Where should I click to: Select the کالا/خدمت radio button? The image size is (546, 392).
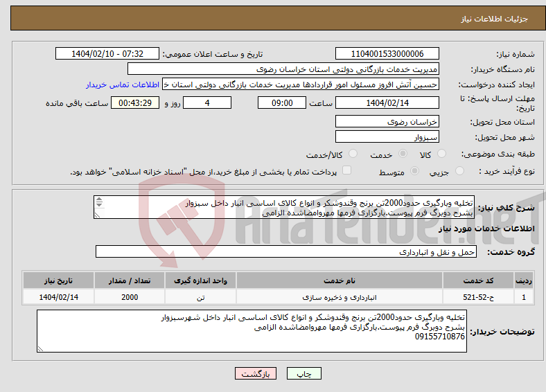353,154
